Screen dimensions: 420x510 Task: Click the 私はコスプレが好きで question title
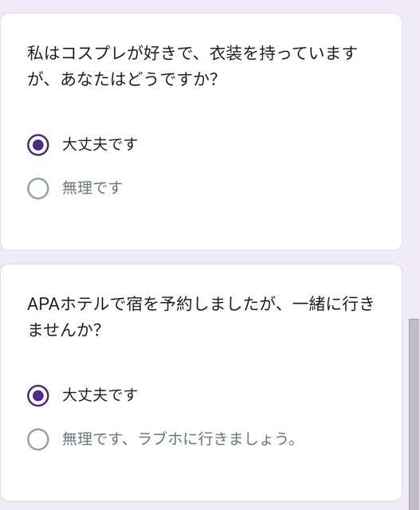(193, 66)
